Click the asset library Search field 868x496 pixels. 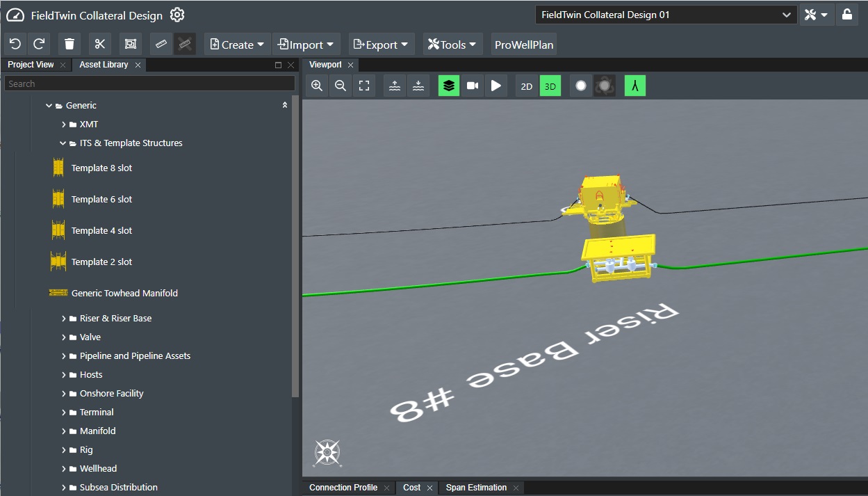click(x=149, y=83)
